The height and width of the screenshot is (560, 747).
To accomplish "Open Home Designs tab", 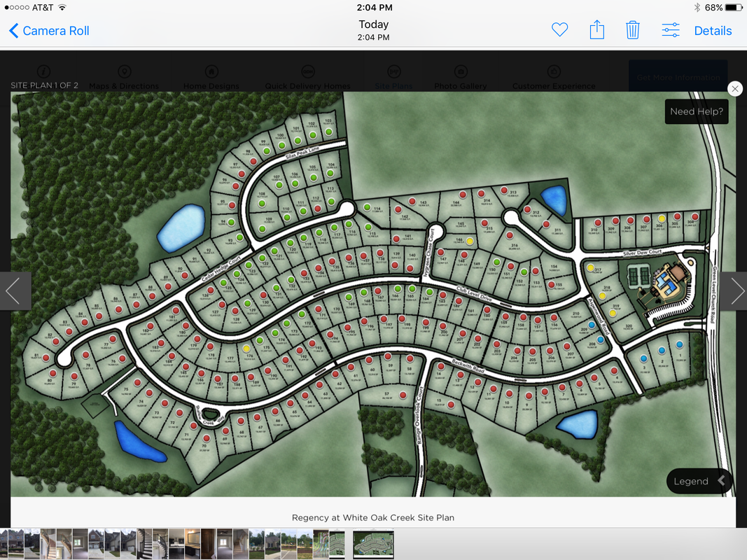I will (x=211, y=78).
